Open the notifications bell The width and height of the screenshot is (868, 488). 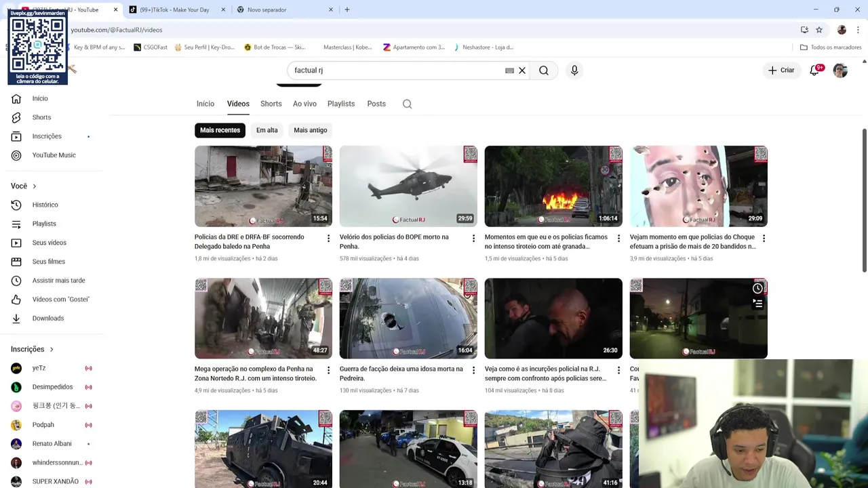815,70
